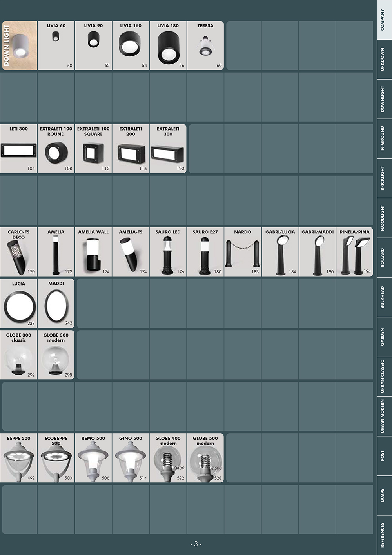This screenshot has height=555, width=392.
Task: Jump to the BOLLARD tab
Action: (x=384, y=258)
